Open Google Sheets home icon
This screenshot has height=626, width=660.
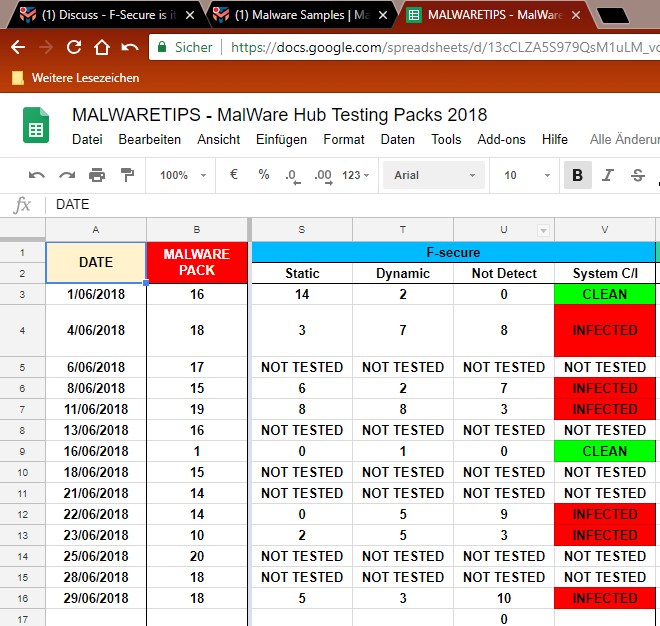point(36,127)
